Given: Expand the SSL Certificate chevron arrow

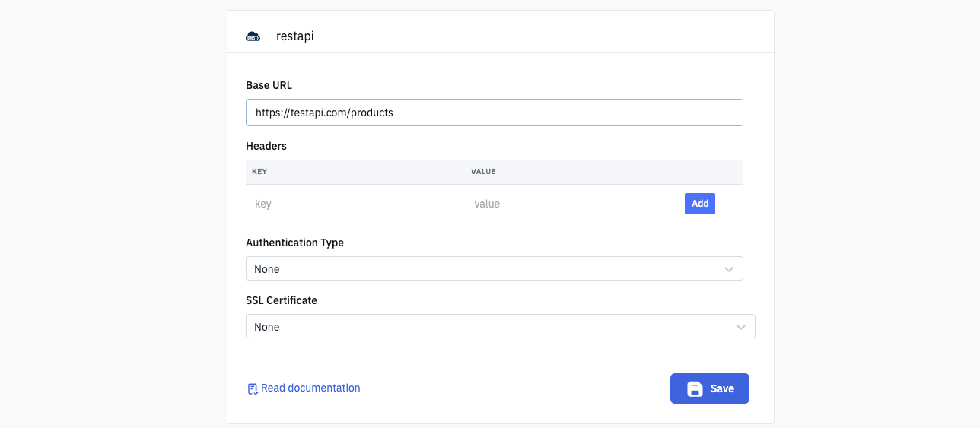Looking at the screenshot, I should coord(741,327).
